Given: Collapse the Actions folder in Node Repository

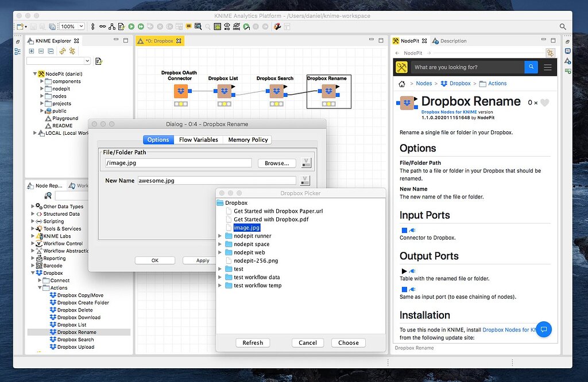Looking at the screenshot, I should coord(40,287).
